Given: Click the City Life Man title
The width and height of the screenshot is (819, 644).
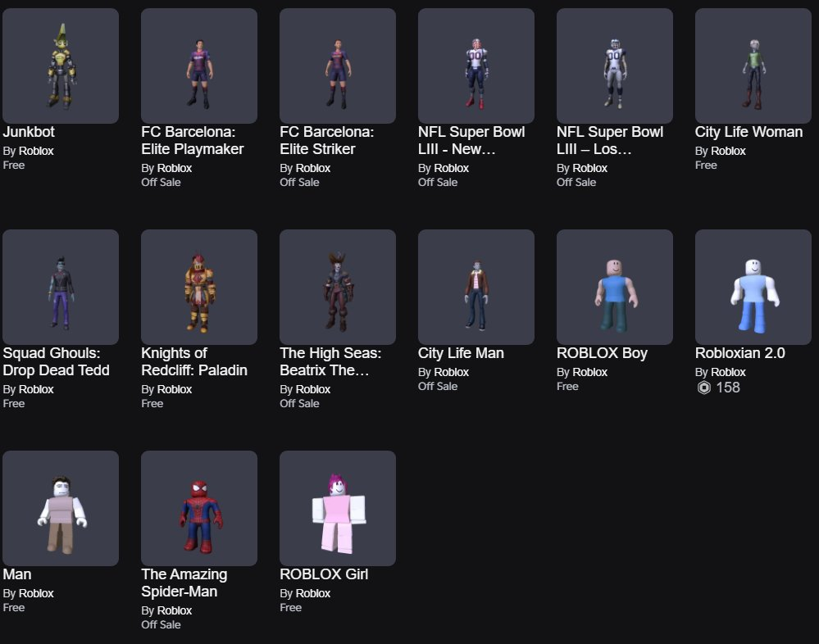Looking at the screenshot, I should pos(461,353).
